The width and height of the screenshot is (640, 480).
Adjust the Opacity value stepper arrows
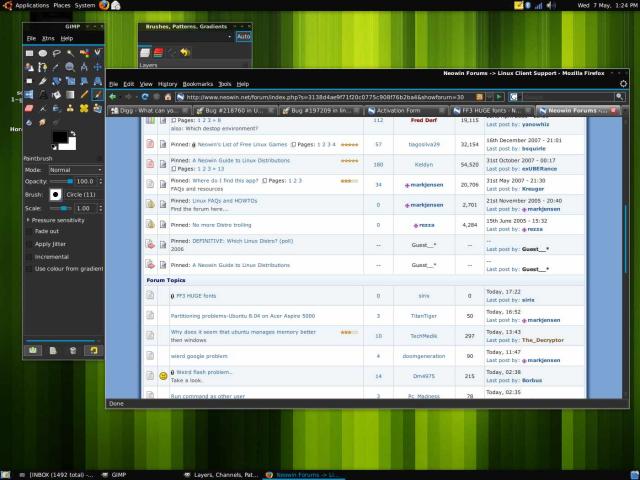[101, 181]
